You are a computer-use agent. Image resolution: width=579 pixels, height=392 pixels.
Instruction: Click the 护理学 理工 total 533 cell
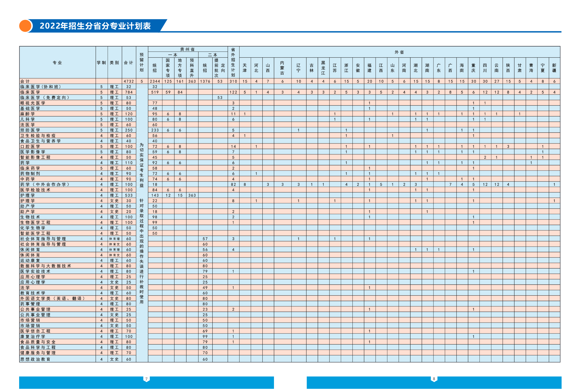click(129, 195)
